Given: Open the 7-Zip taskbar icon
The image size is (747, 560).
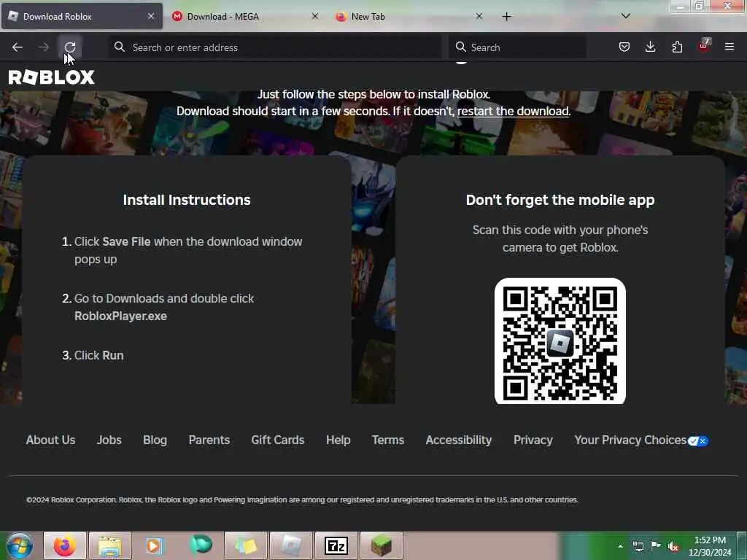Looking at the screenshot, I should click(x=336, y=545).
